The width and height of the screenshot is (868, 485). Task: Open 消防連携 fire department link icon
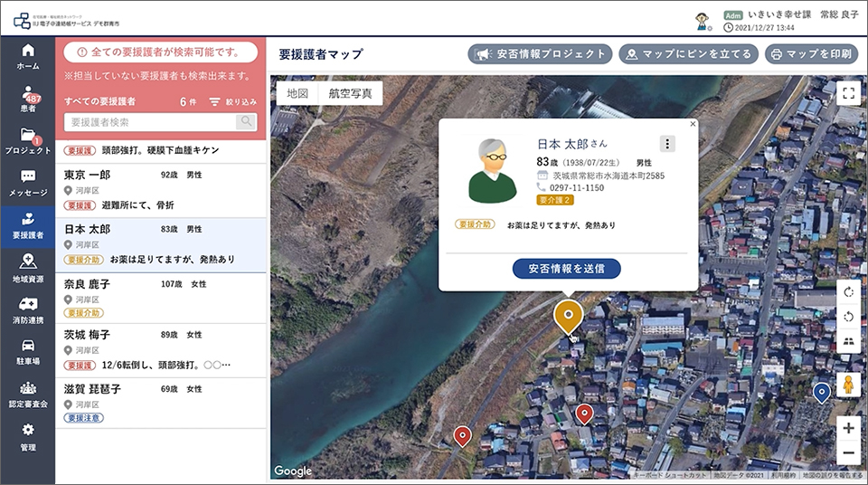pyautogui.click(x=27, y=309)
